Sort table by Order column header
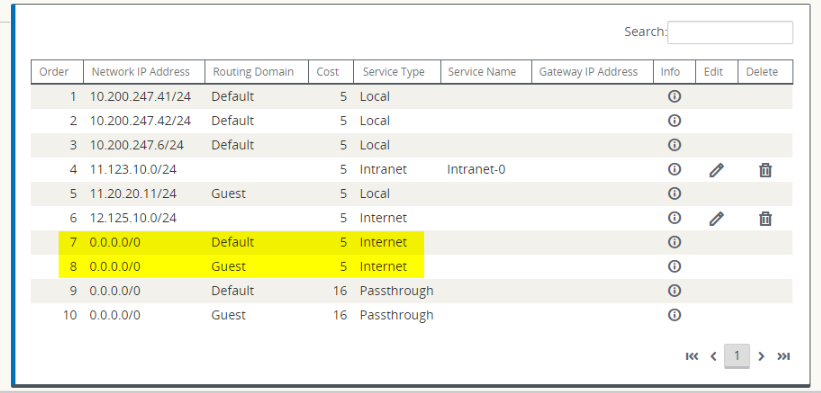 57,72
